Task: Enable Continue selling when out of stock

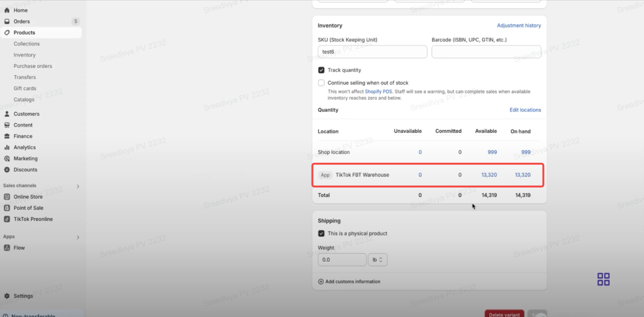Action: click(321, 83)
